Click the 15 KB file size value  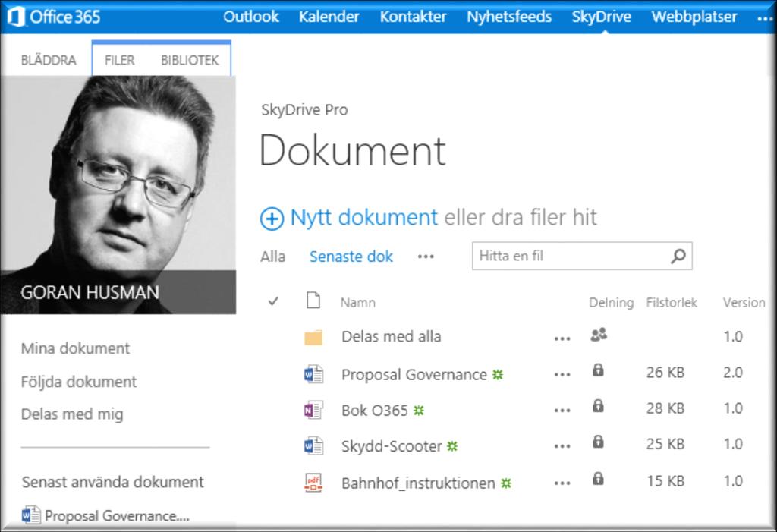[x=665, y=481]
